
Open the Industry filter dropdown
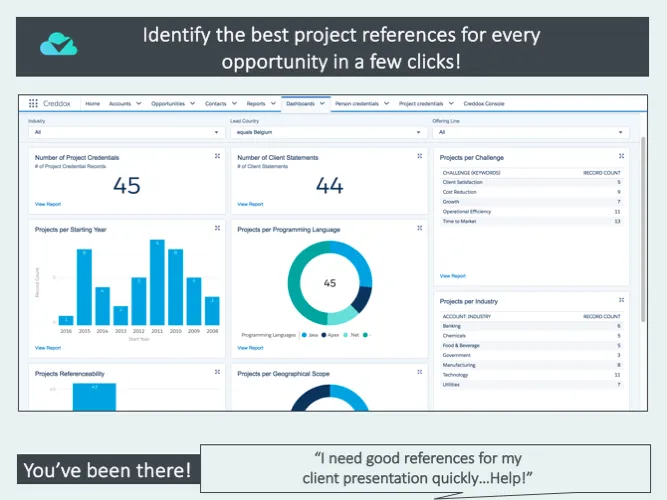[x=126, y=132]
